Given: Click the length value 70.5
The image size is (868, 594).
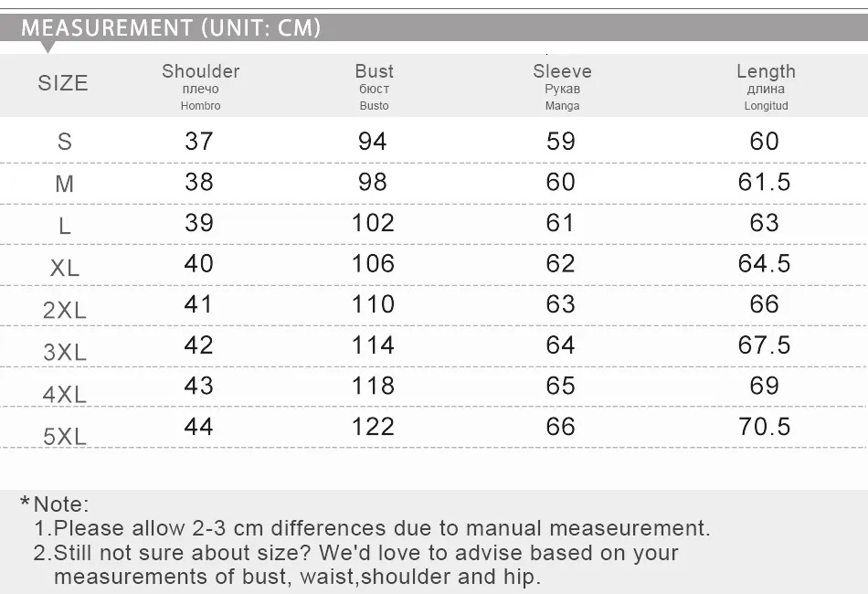Looking at the screenshot, I should (x=765, y=426).
